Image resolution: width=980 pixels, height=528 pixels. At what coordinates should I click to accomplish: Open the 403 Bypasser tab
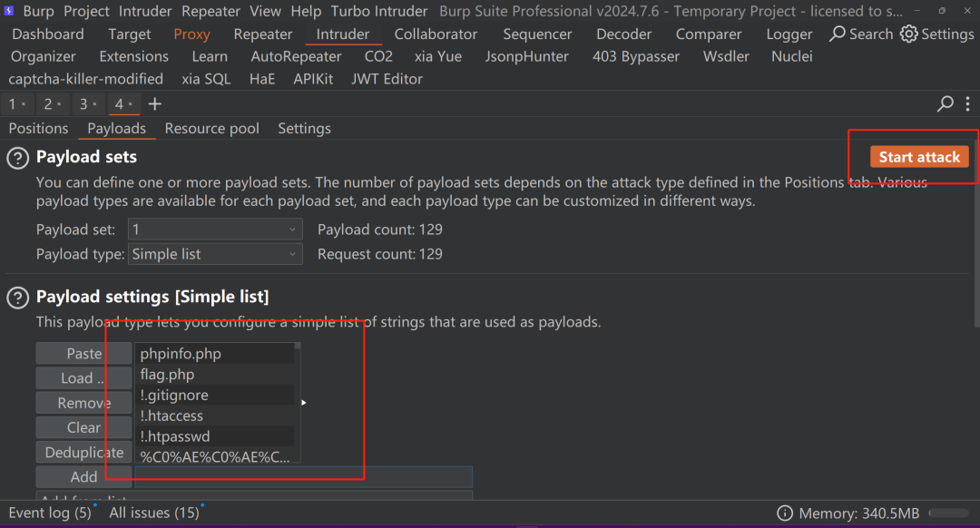[635, 56]
